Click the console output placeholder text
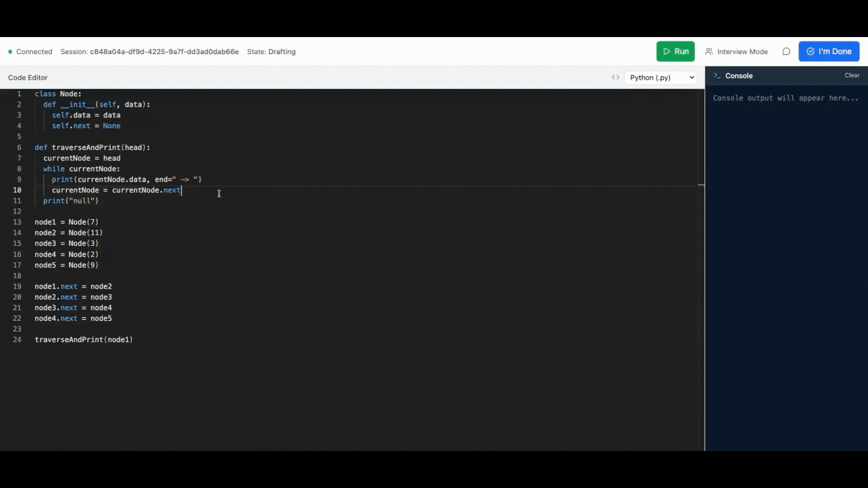 785,98
